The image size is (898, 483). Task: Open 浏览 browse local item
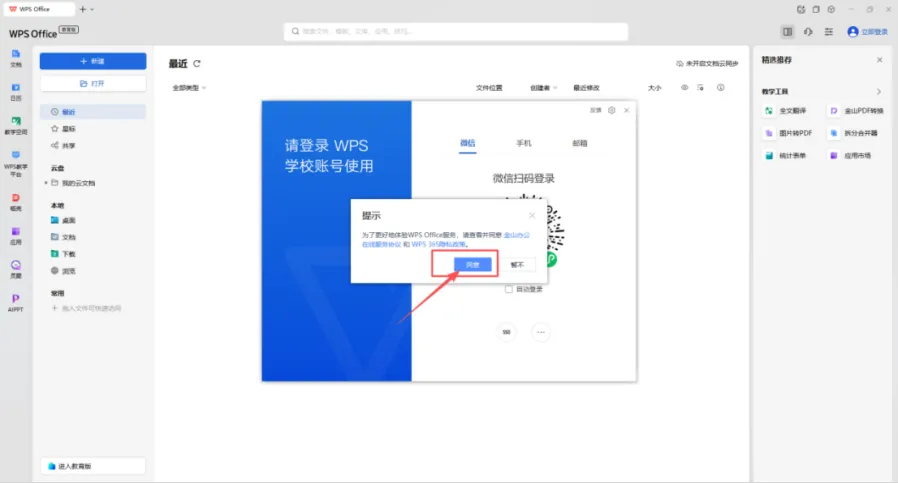tap(63, 270)
